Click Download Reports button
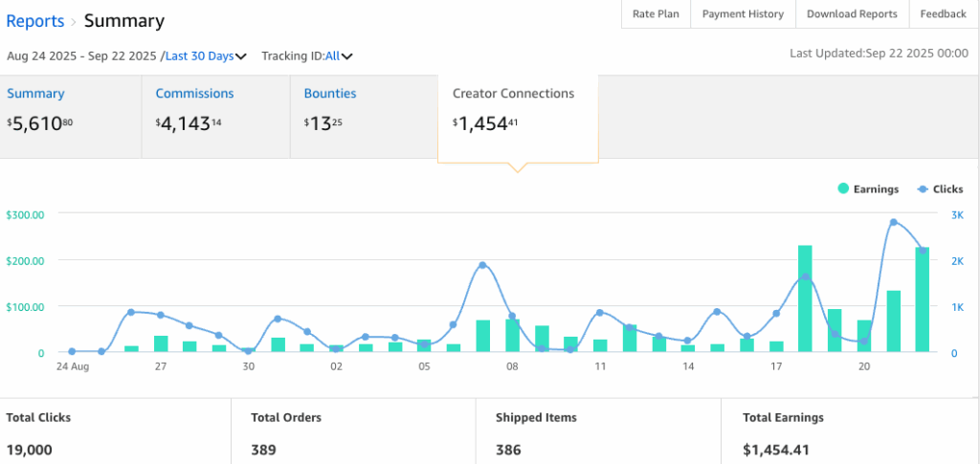Viewport: 980px width, 464px height. [x=852, y=14]
